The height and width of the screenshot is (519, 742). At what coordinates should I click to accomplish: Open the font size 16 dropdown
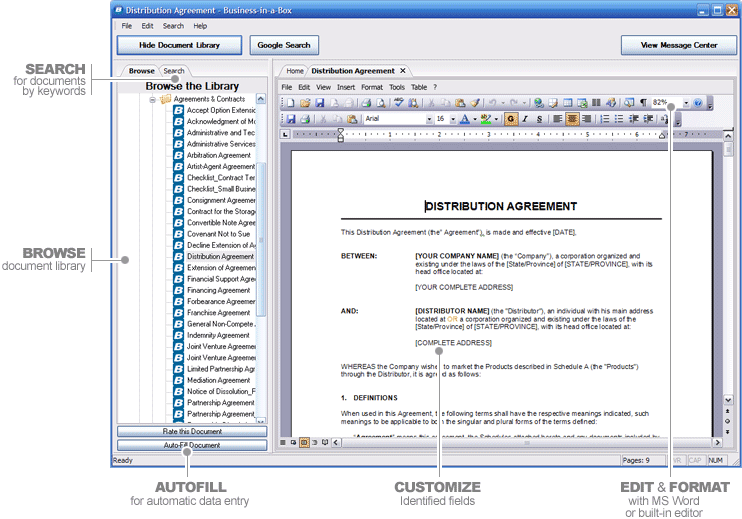pos(453,119)
